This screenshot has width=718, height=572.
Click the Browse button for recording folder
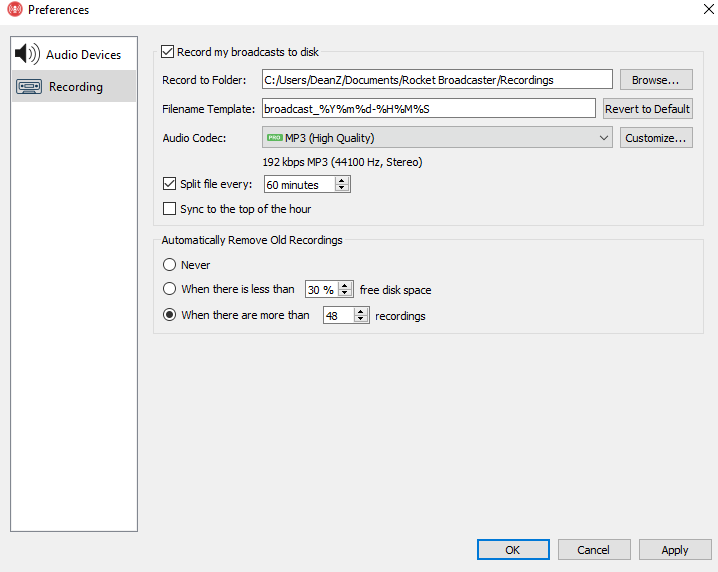click(x=656, y=80)
